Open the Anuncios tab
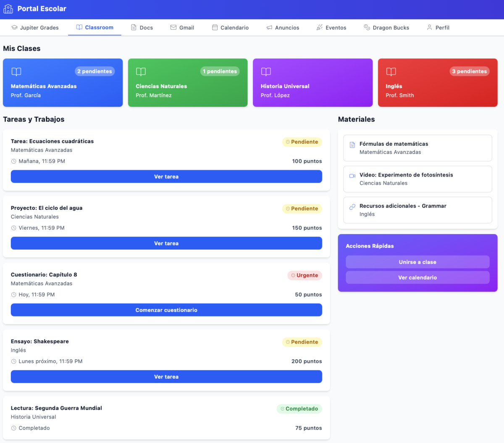This screenshot has height=443, width=504. click(x=283, y=27)
